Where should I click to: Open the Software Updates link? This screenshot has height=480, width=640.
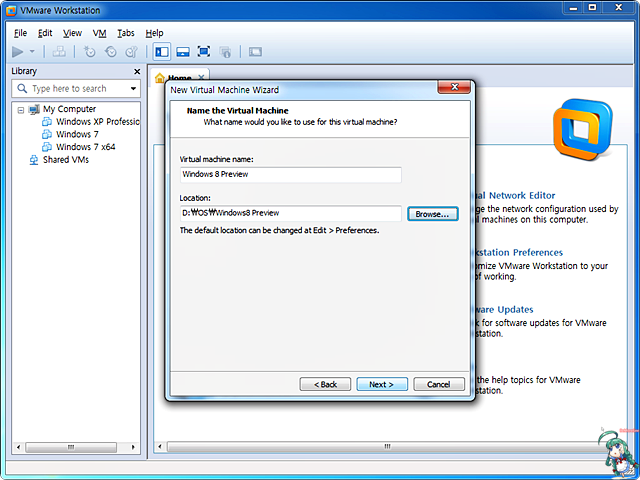point(504,310)
